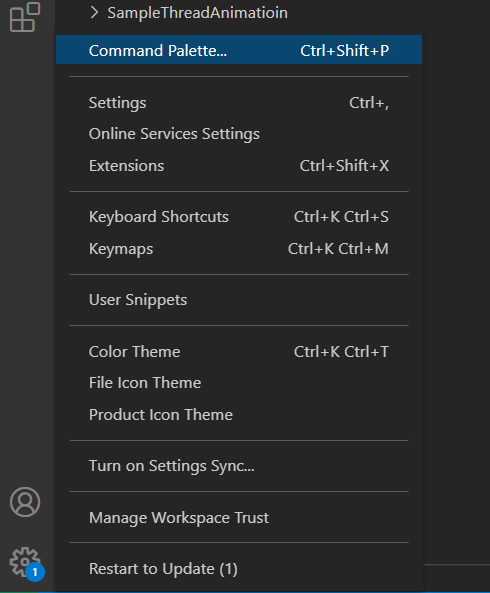The image size is (490, 593).
Task: Open Manage Workspace Trust
Action: [239, 518]
